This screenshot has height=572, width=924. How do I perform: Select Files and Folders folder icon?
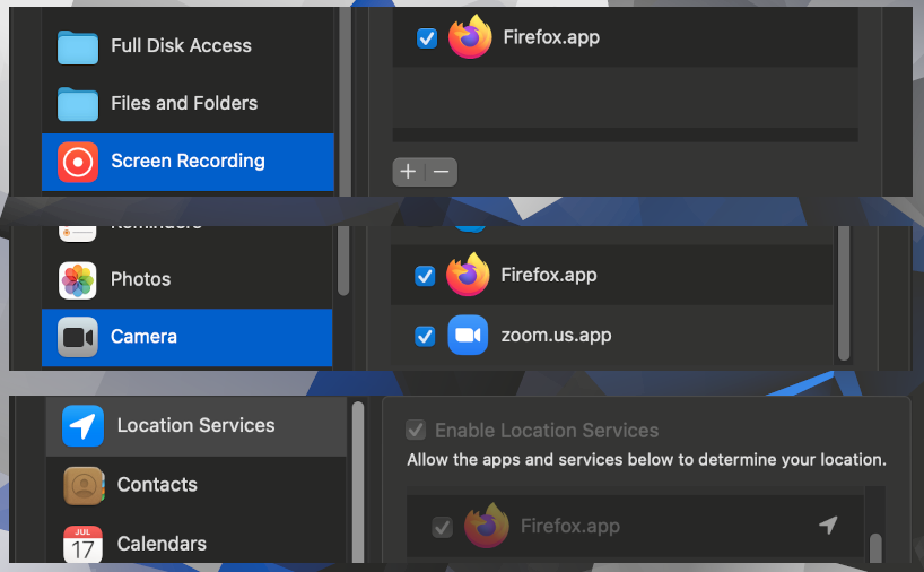[78, 104]
